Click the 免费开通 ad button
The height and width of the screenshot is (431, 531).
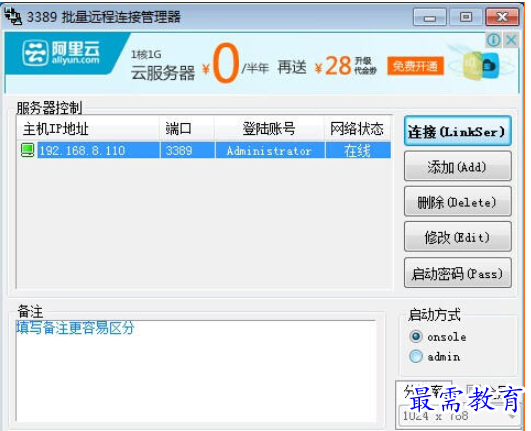click(x=415, y=66)
